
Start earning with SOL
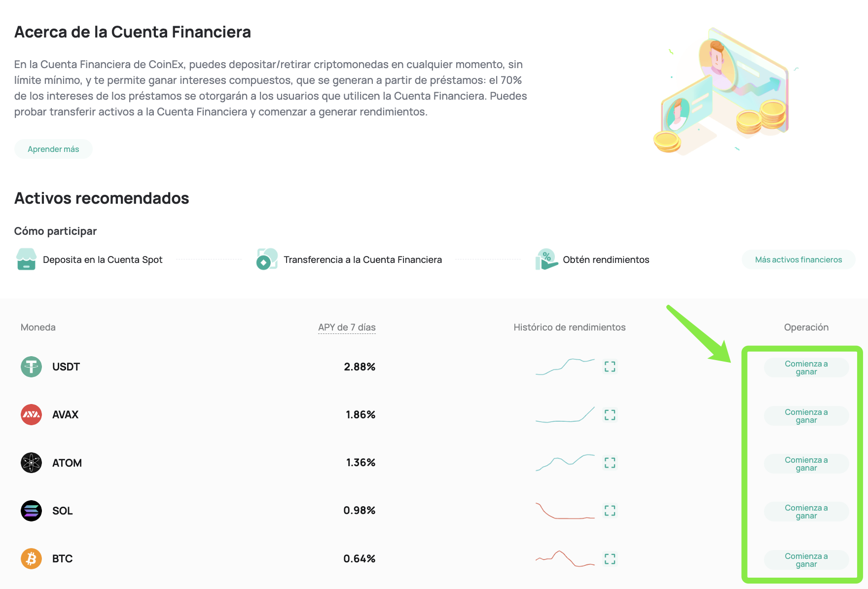[806, 512]
